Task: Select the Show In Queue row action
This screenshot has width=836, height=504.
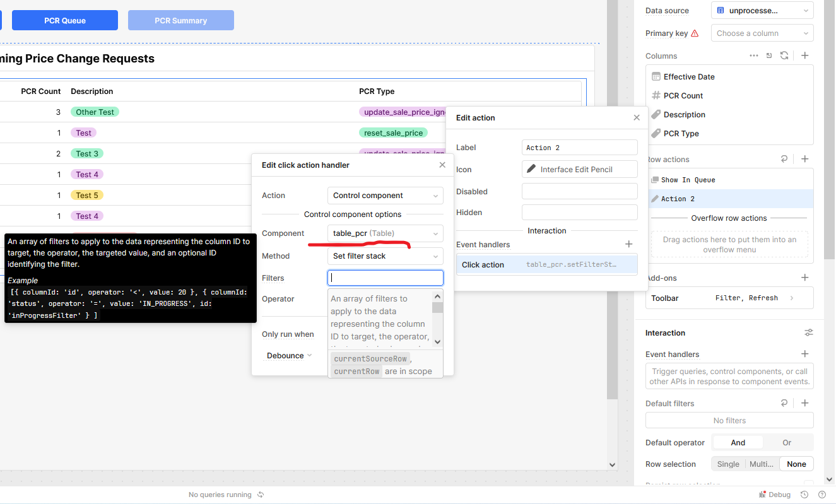Action: click(x=688, y=180)
